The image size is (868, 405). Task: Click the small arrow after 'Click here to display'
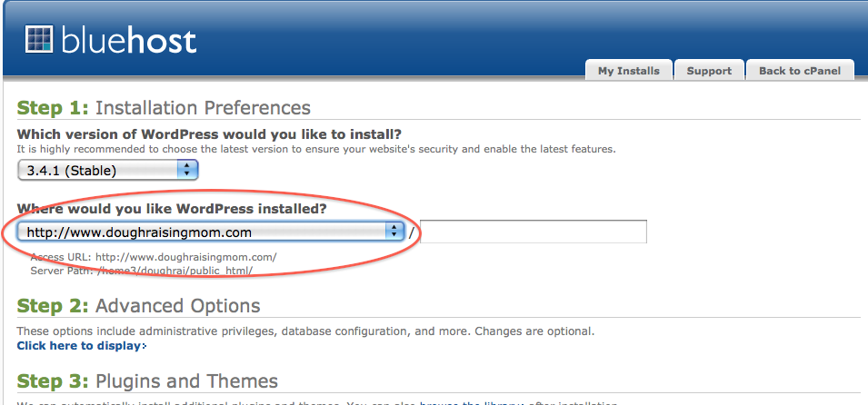click(145, 346)
